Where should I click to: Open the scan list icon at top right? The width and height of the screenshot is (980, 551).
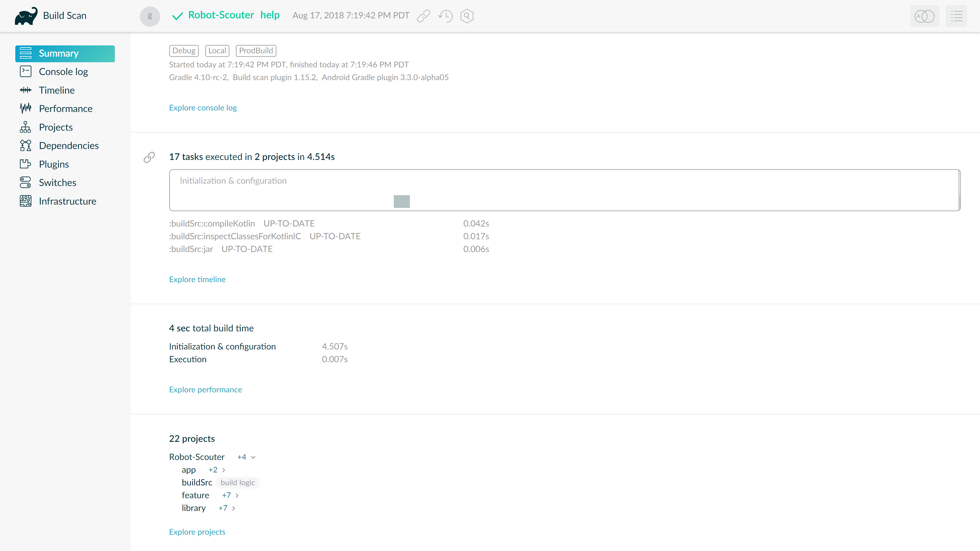click(x=956, y=16)
